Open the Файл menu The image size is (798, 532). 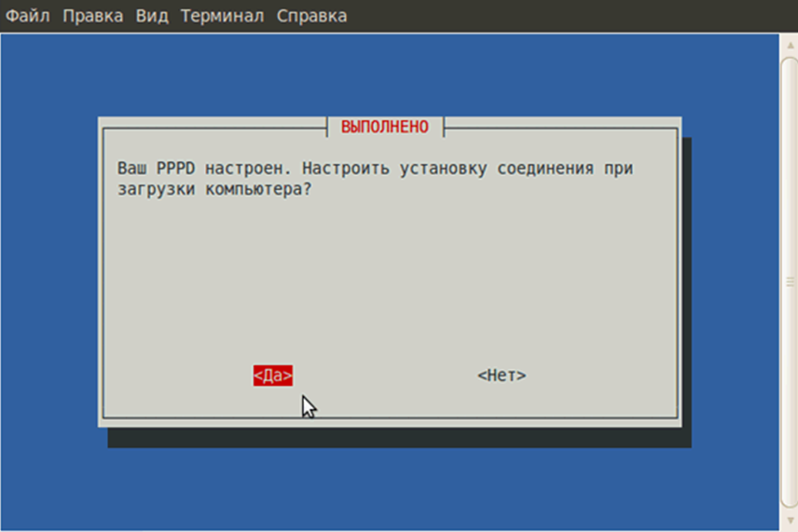point(28,16)
